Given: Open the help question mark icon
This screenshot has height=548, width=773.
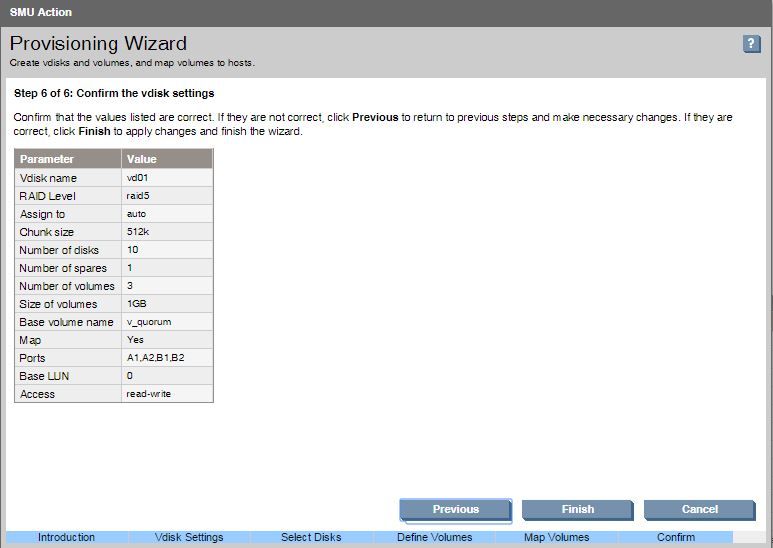Looking at the screenshot, I should (752, 44).
